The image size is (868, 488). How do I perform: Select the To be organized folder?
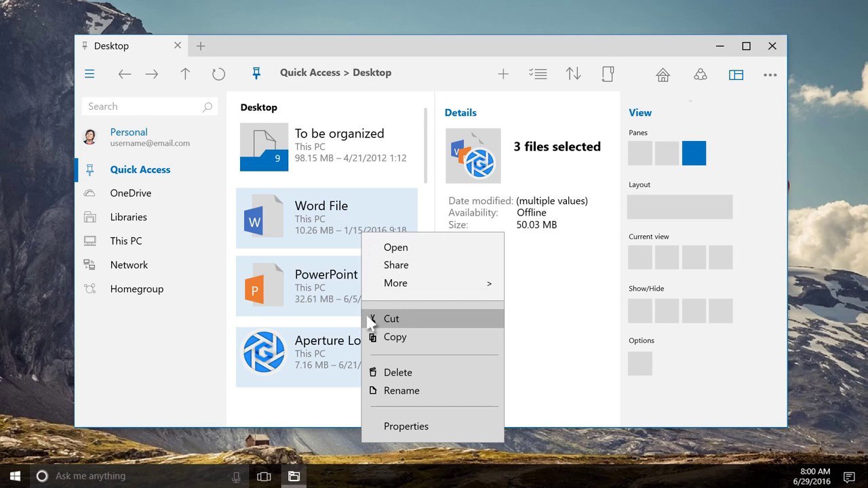tap(327, 146)
